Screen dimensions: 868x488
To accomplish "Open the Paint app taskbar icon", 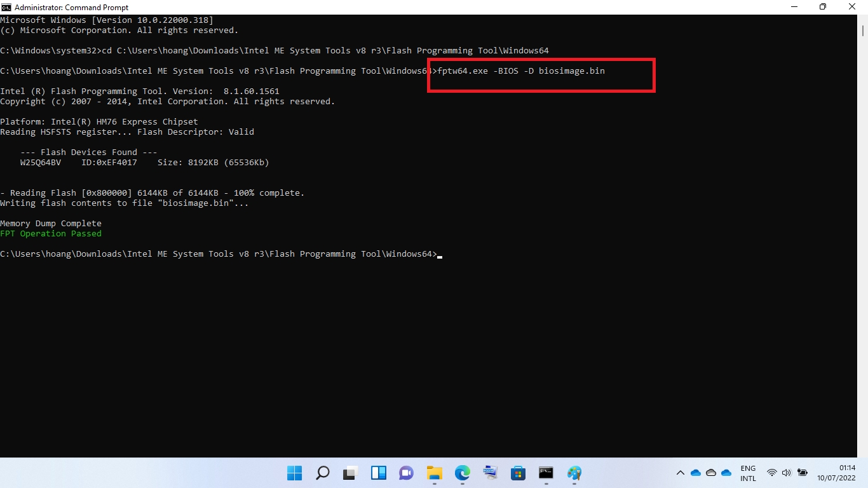I will tap(574, 473).
